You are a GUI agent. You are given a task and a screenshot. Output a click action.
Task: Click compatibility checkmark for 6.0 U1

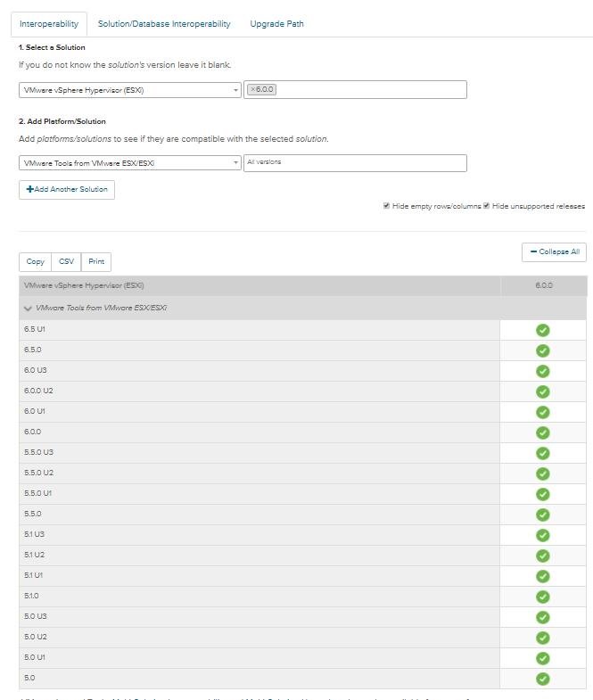point(542,413)
